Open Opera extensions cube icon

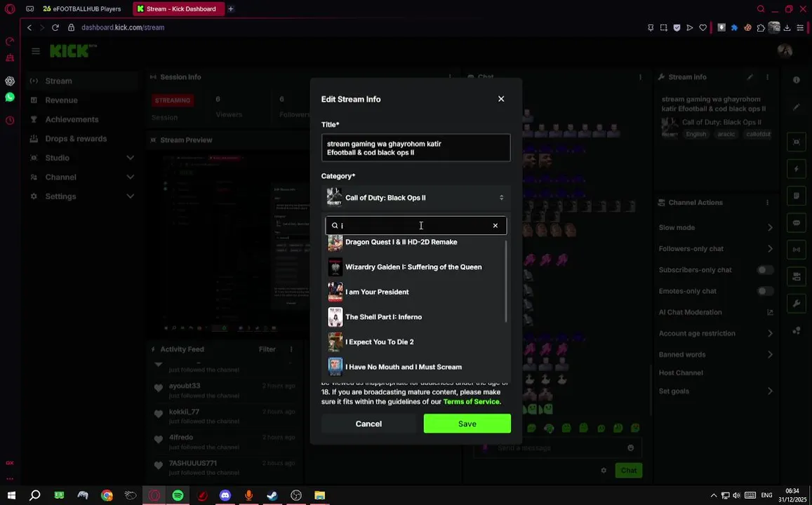click(761, 27)
